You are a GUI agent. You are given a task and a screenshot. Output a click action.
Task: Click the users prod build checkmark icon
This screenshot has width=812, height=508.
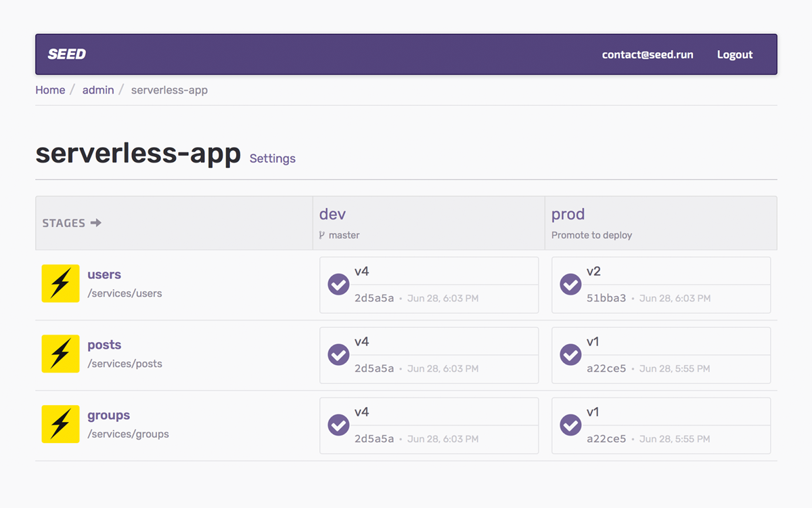570,284
